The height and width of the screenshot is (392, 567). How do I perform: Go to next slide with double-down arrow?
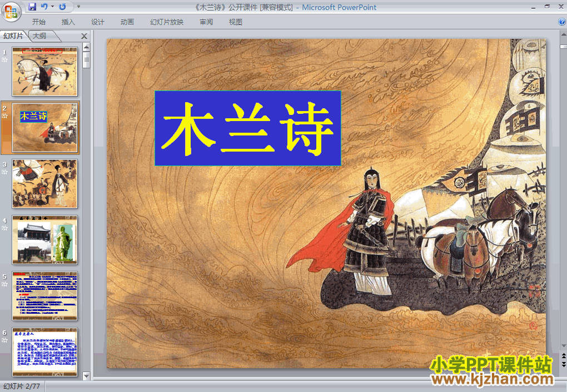[x=563, y=364]
